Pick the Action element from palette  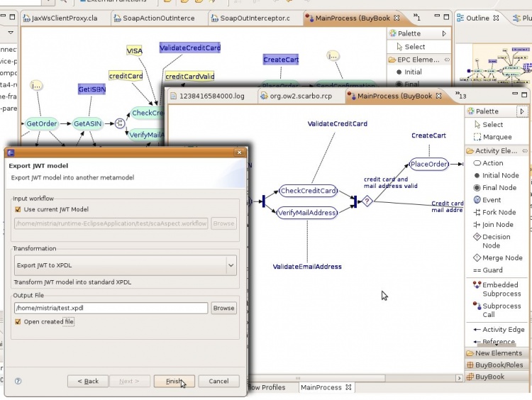pyautogui.click(x=492, y=163)
